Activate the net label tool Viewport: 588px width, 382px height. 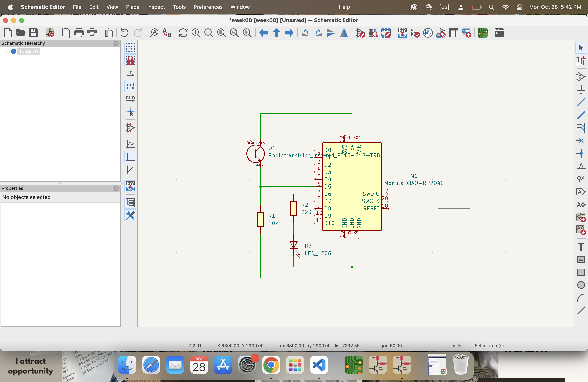(x=581, y=166)
